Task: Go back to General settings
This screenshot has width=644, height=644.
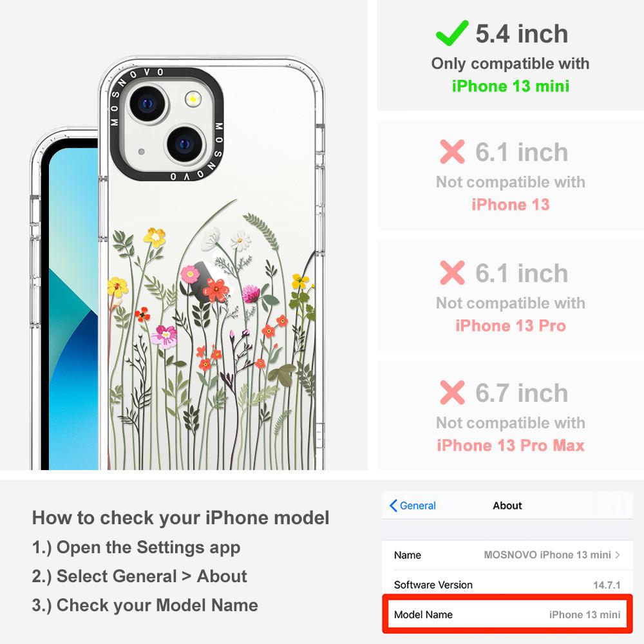Action: coord(413,506)
